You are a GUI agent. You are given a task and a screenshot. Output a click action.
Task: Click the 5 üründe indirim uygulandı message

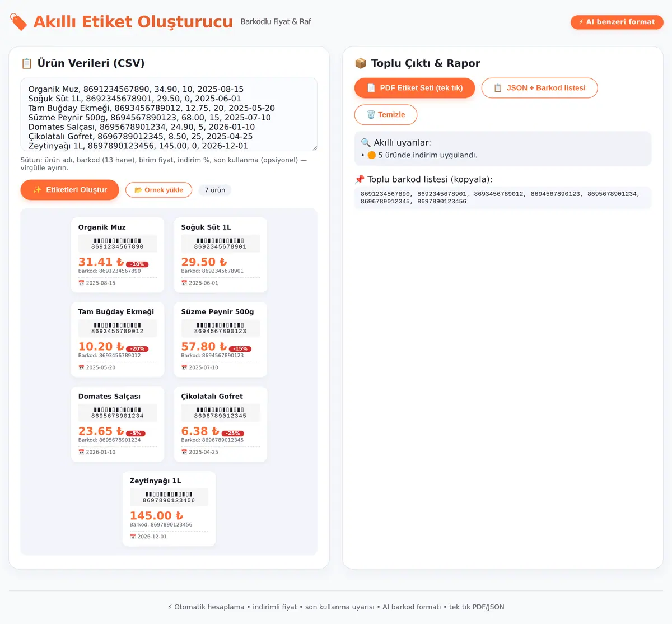428,155
